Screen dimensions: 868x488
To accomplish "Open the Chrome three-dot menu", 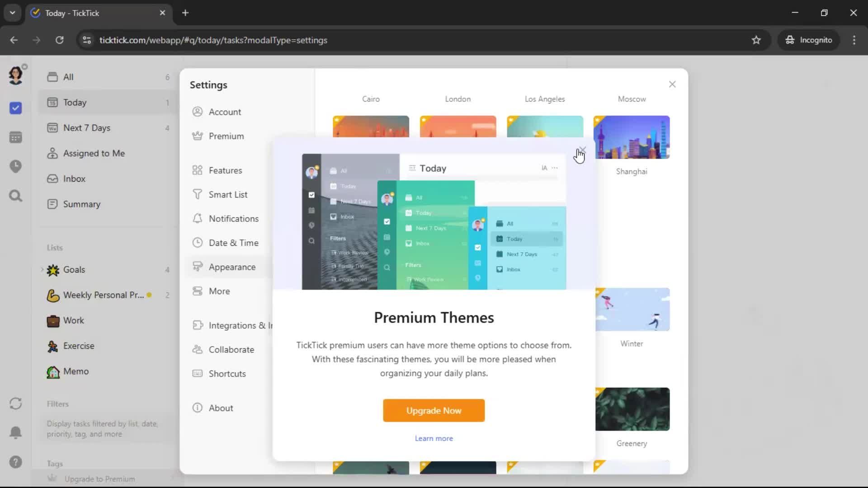I will click(854, 40).
